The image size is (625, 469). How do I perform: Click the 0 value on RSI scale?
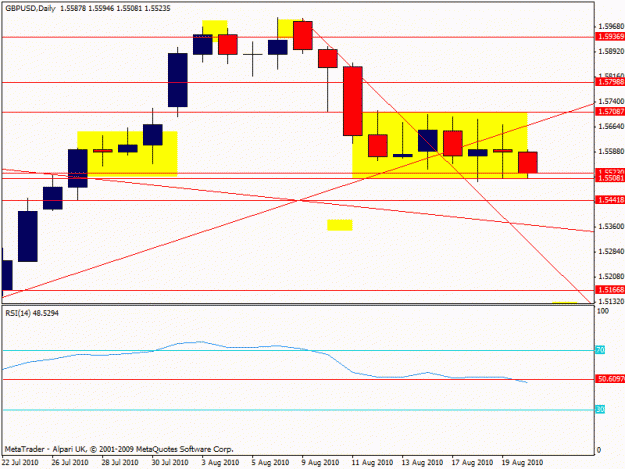pyautogui.click(x=599, y=450)
